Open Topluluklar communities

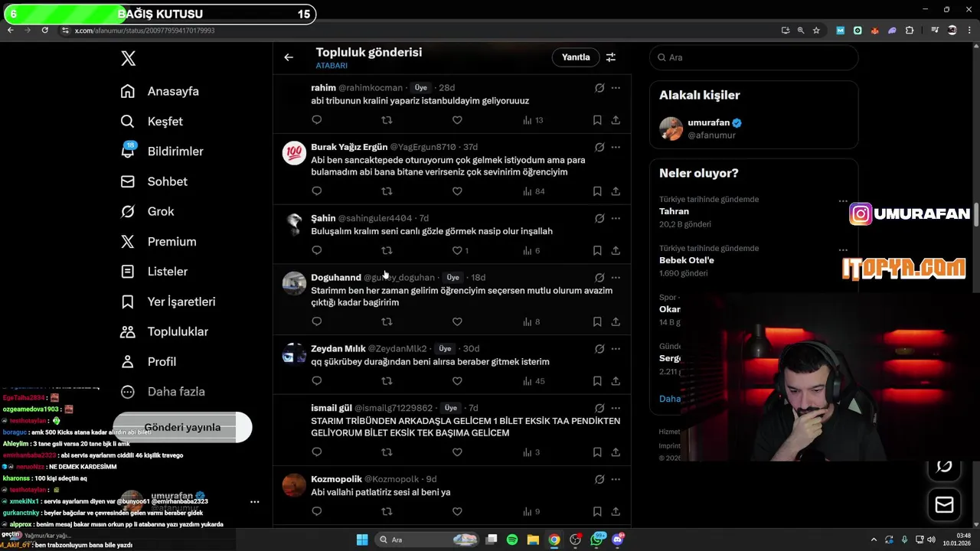pyautogui.click(x=164, y=331)
